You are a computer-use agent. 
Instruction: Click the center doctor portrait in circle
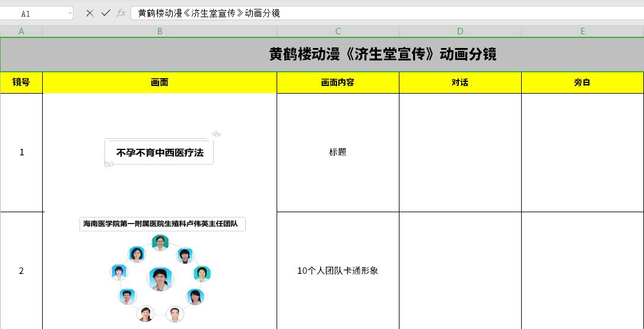click(160, 279)
